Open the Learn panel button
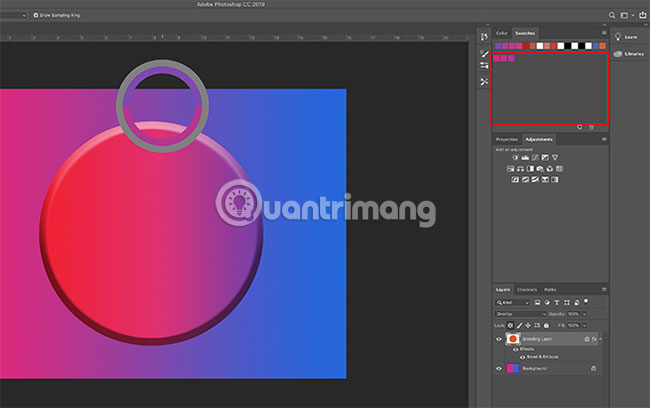Viewport: 650px width, 408px height. pos(626,37)
